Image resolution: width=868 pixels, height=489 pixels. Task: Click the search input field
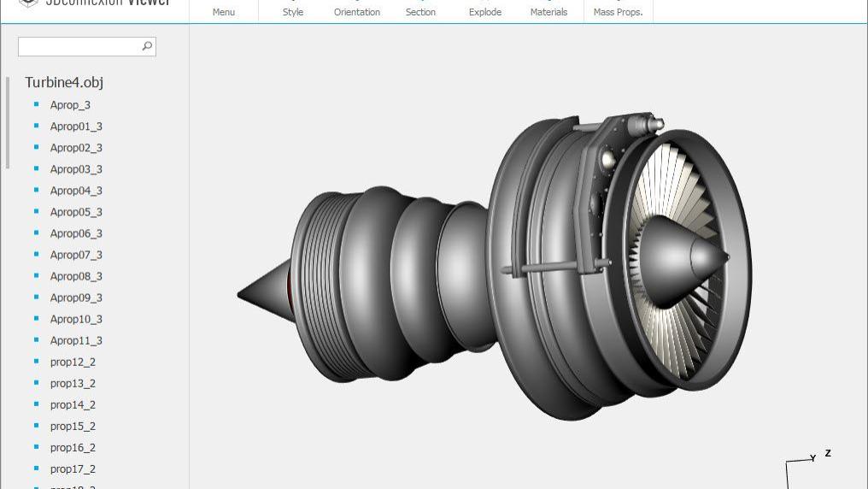[x=79, y=46]
